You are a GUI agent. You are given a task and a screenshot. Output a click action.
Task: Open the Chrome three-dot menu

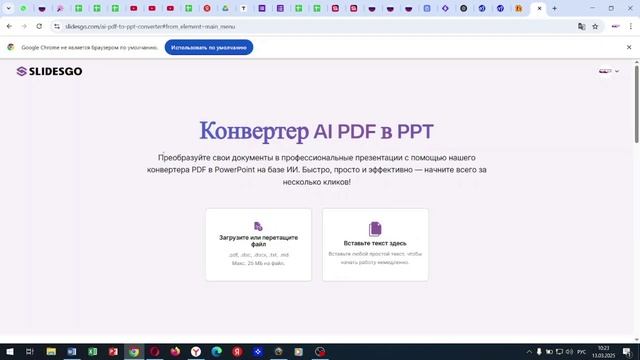pos(631,27)
